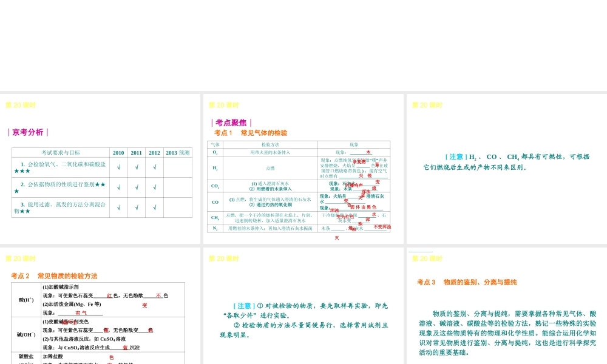Click the (2)加活泼金属(Mg、Fe 等) line
This screenshot has width=607, height=364.
point(72,305)
